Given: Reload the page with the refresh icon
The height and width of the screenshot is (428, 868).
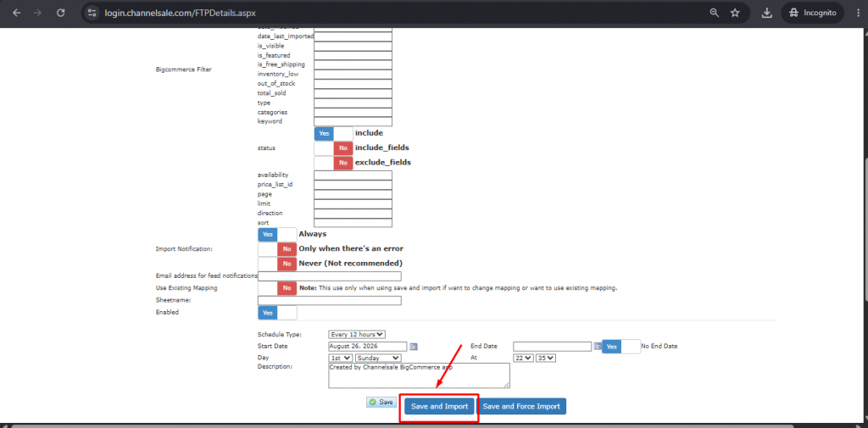Looking at the screenshot, I should coord(61,12).
